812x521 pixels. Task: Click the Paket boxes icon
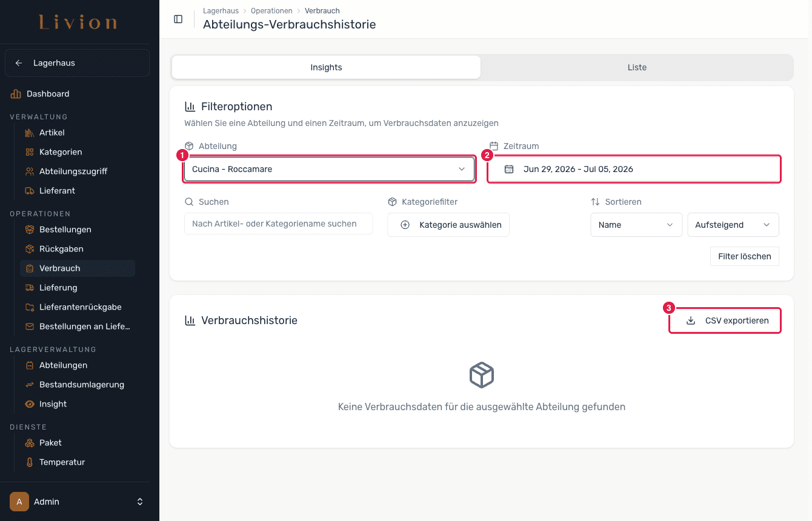click(29, 443)
